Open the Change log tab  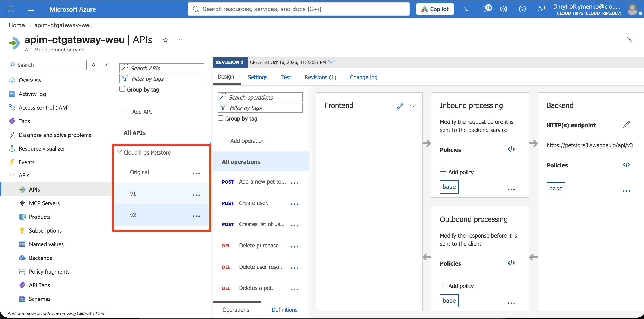coord(363,77)
